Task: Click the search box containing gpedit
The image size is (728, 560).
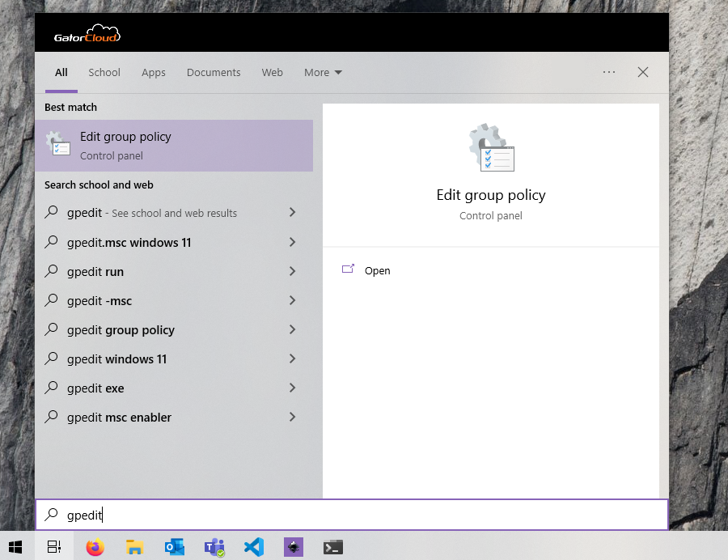Action: pyautogui.click(x=352, y=515)
